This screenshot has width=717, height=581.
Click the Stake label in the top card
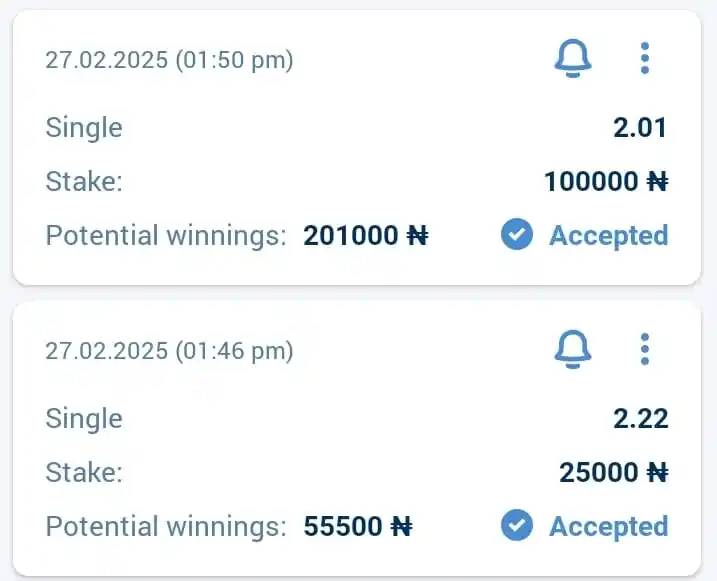(84, 181)
